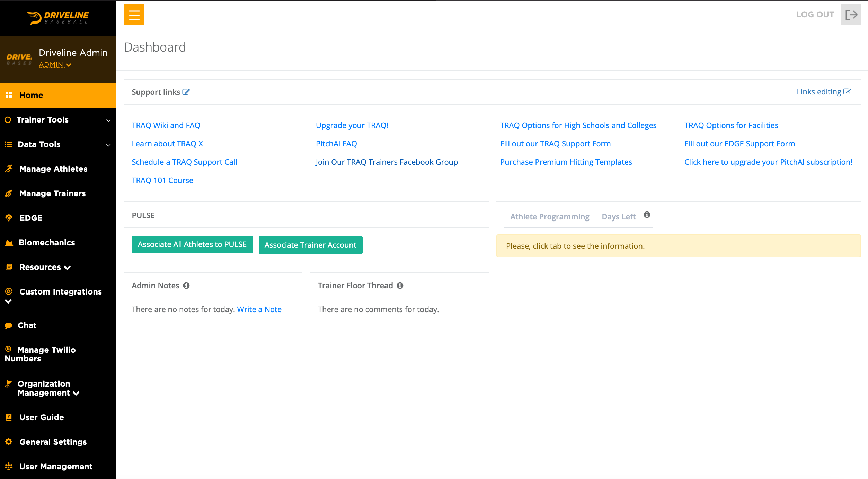The width and height of the screenshot is (868, 479).
Task: Click the edit icon beside Links editing
Action: pyautogui.click(x=847, y=91)
